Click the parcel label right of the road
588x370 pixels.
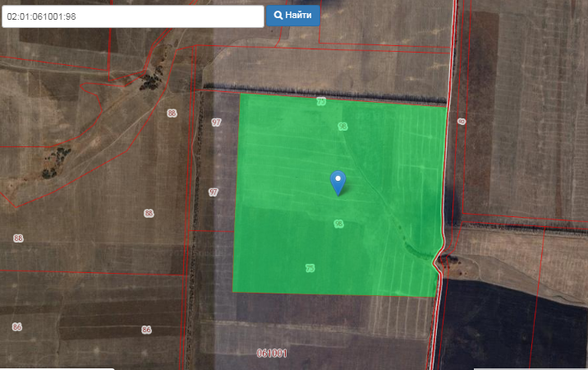click(462, 122)
